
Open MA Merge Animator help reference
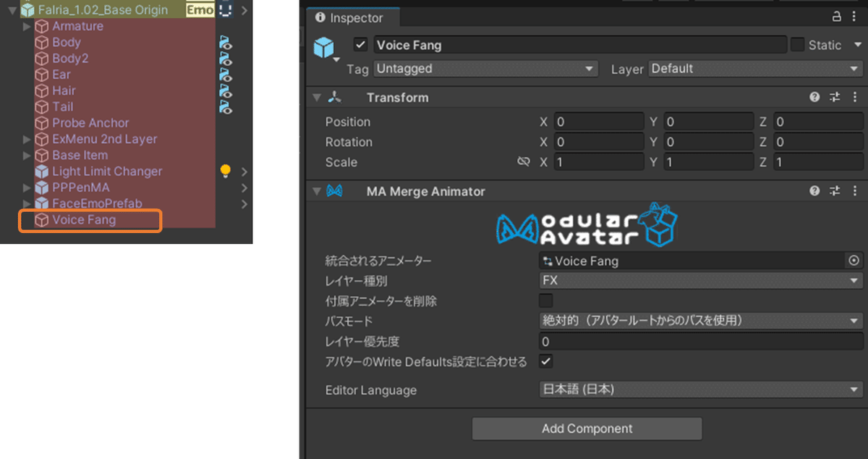814,191
